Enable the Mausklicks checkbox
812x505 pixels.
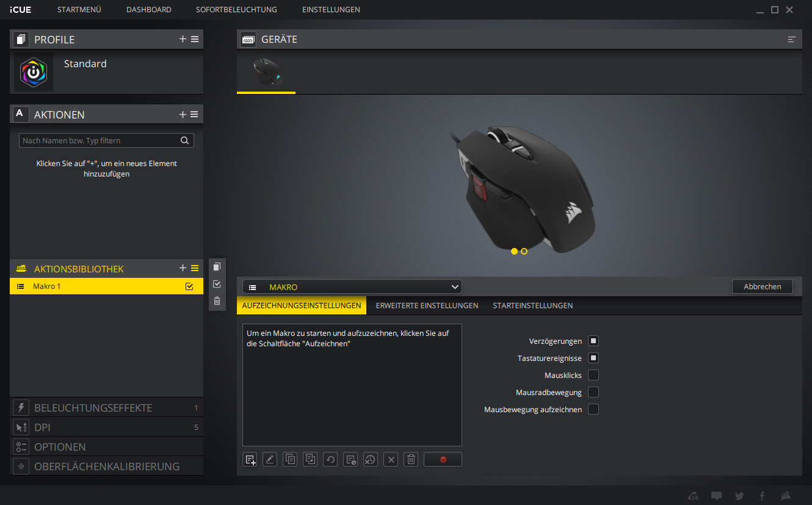(593, 375)
